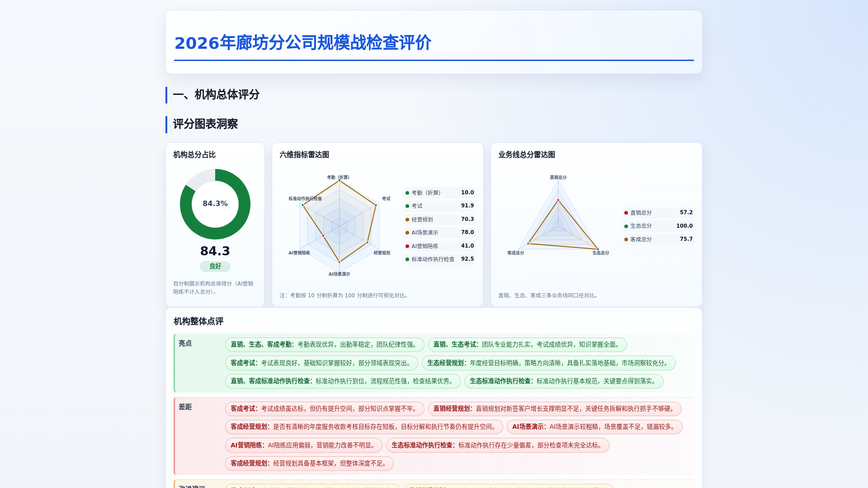The height and width of the screenshot is (488, 868).
Task: Select the 标准动作执行检查 legend row with 92.5
Action: tap(440, 259)
